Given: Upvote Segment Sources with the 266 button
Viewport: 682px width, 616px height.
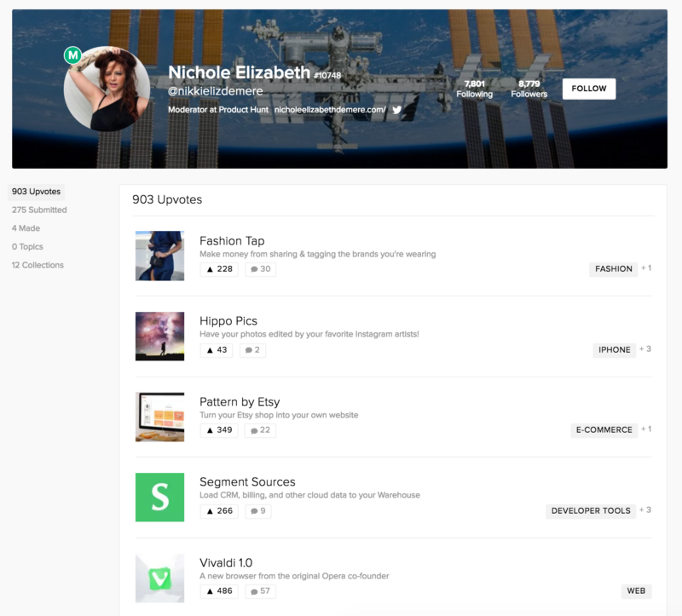Looking at the screenshot, I should point(219,511).
